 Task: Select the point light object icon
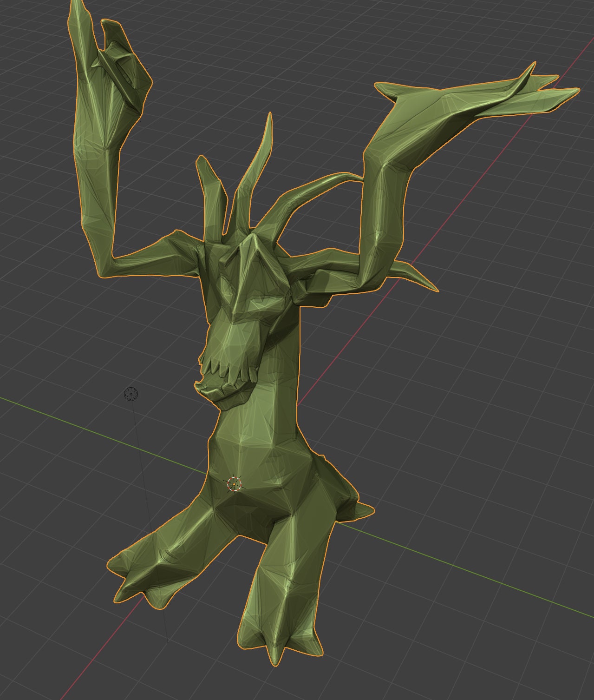[x=131, y=394]
